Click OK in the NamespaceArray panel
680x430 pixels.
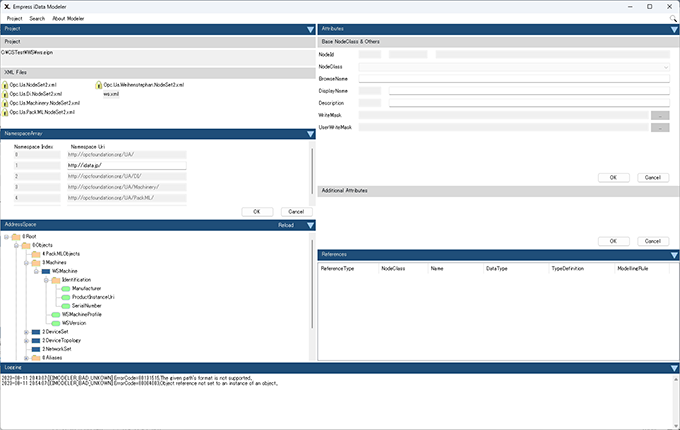pos(257,212)
